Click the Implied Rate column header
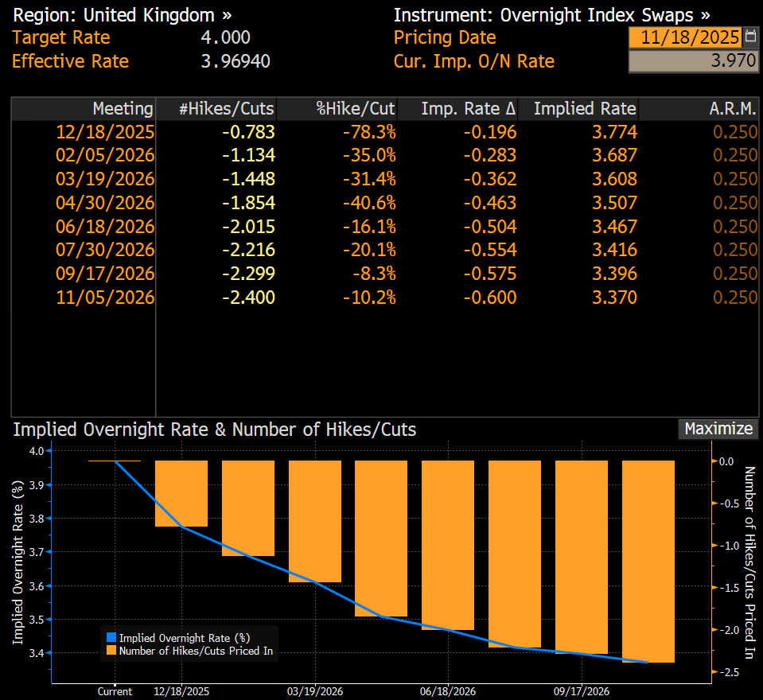The image size is (763, 700). (x=585, y=109)
